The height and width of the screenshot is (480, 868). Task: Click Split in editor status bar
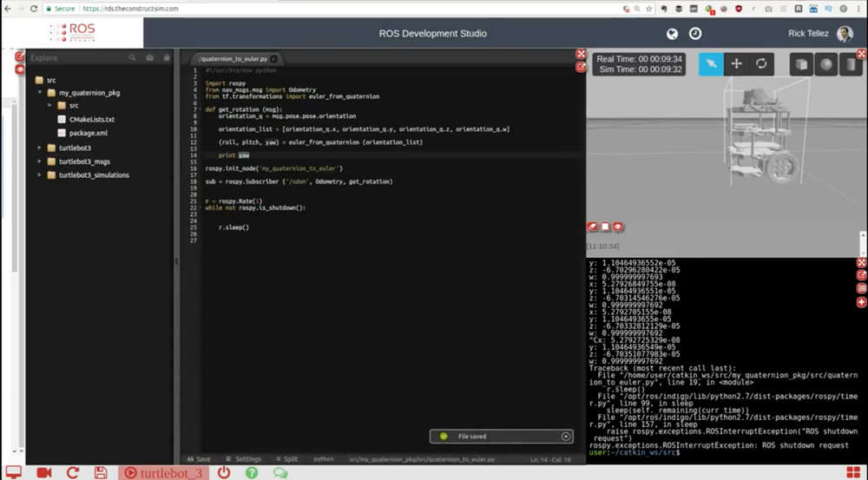[x=286, y=459]
